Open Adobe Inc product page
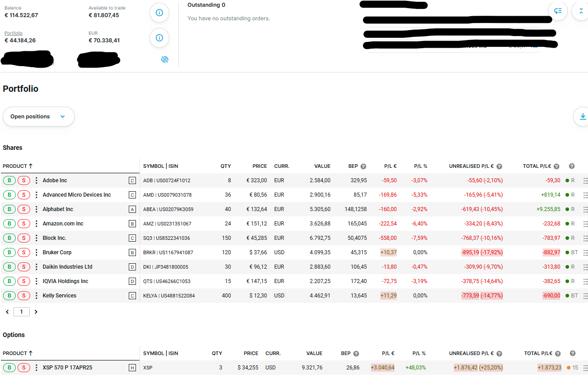 click(55, 180)
